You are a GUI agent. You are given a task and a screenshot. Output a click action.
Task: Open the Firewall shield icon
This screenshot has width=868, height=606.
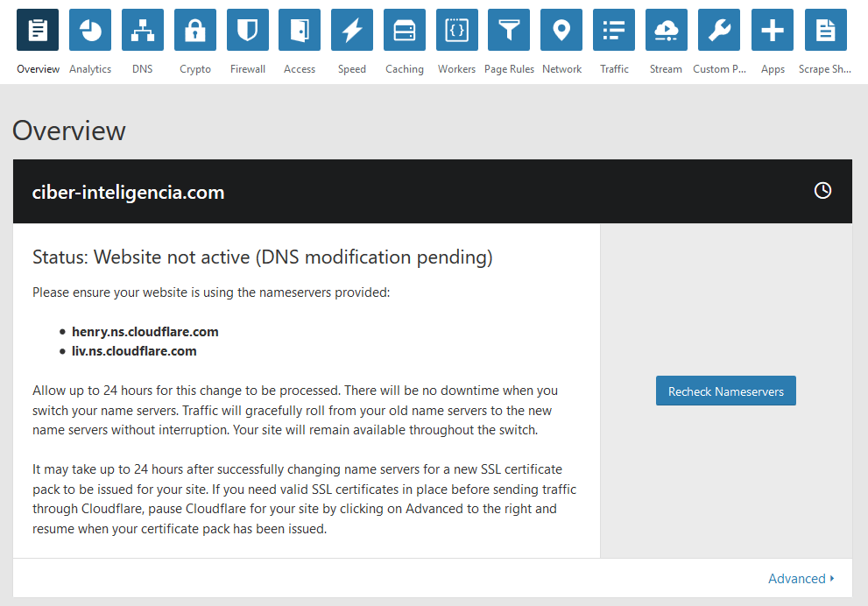248,30
